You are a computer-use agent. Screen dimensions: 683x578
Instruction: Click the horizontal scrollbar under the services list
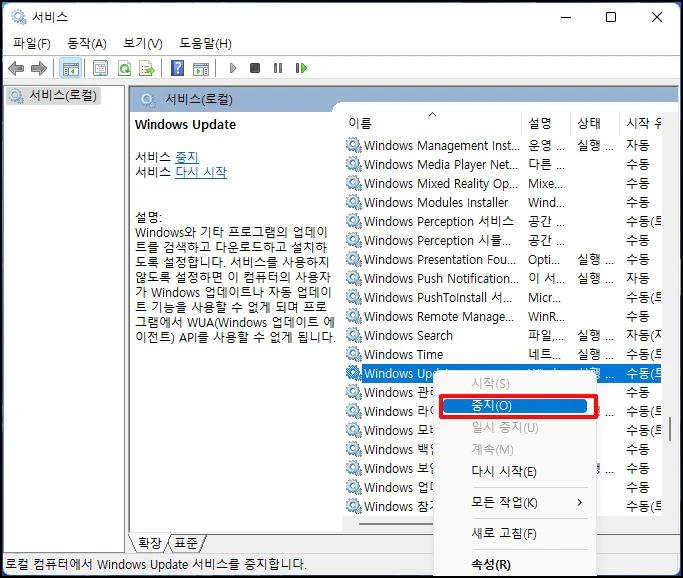tap(396, 524)
